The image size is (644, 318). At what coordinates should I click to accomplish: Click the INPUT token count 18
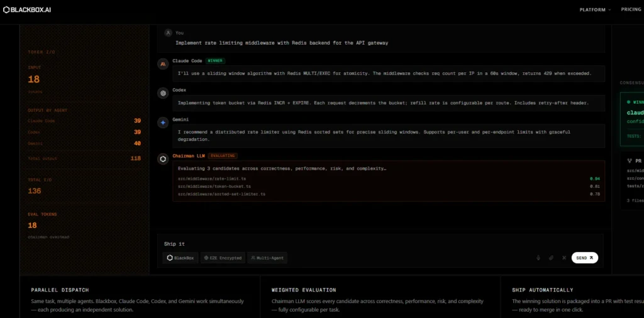34,80
